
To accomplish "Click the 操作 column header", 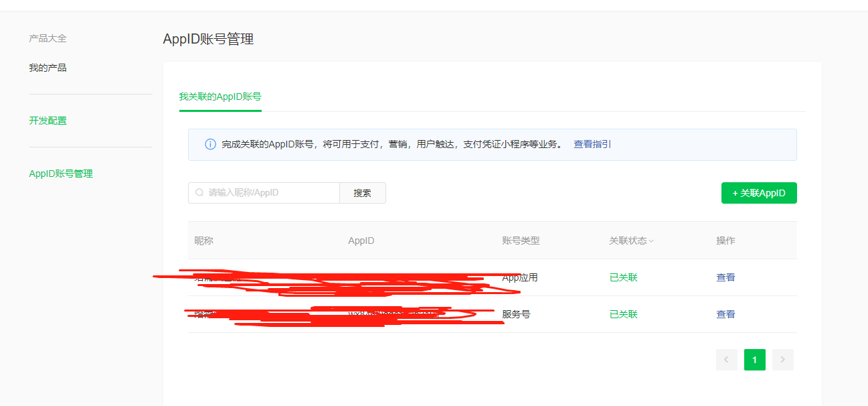I will [x=725, y=241].
